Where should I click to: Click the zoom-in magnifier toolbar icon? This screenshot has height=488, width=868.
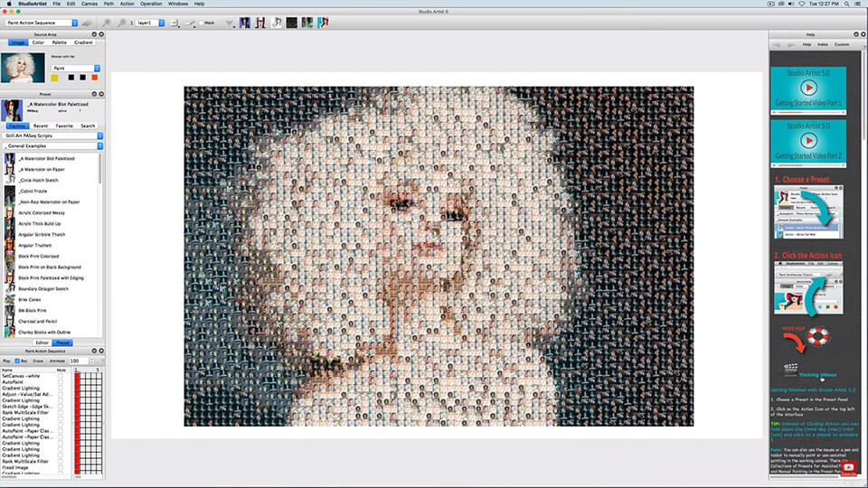(107, 23)
